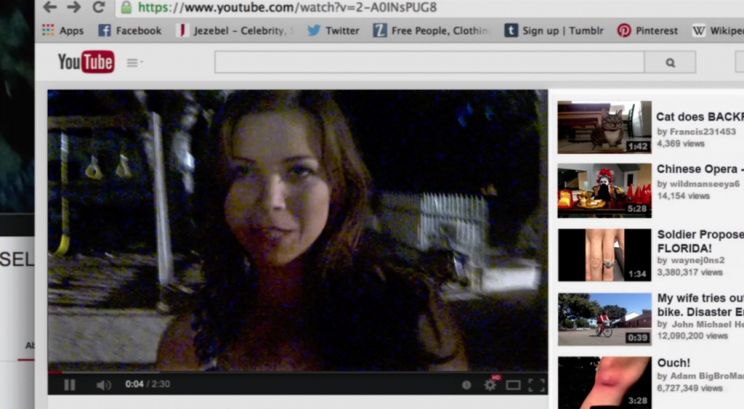Expand the YouTube guide menu

134,63
